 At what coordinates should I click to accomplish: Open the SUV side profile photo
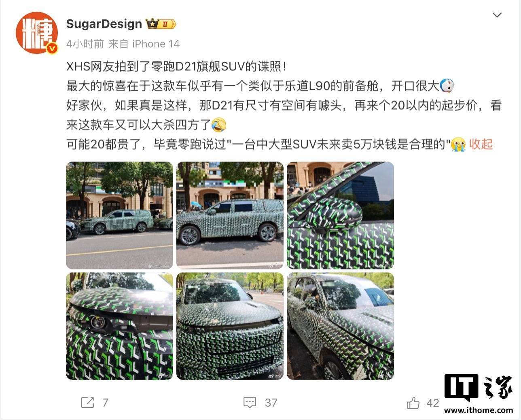point(230,215)
